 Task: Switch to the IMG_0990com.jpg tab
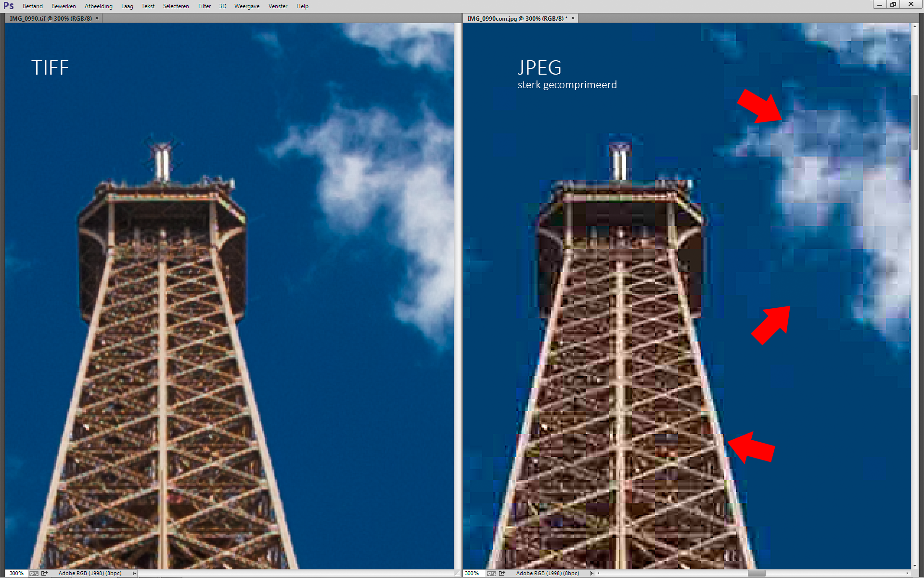coord(516,18)
